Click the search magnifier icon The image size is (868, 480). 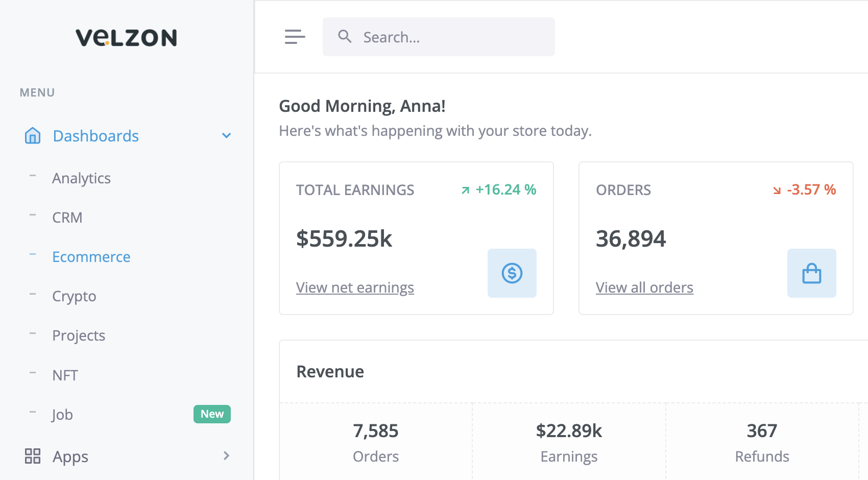(345, 36)
